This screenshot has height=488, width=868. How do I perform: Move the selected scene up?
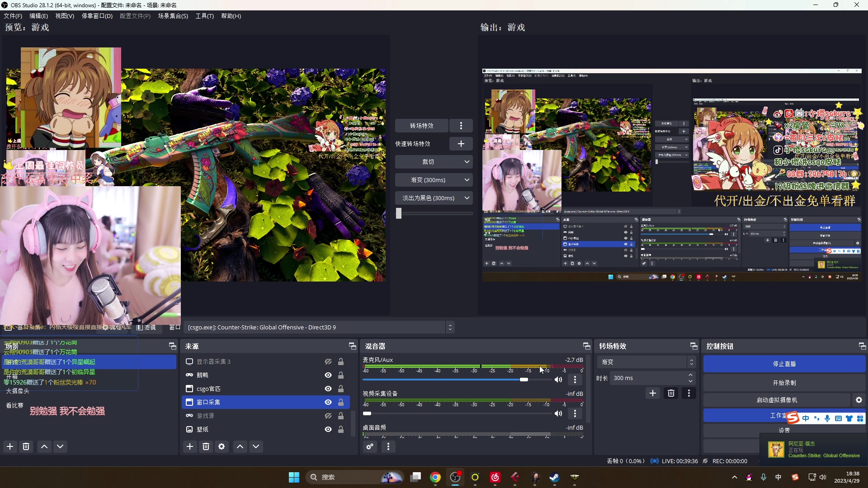point(44,446)
